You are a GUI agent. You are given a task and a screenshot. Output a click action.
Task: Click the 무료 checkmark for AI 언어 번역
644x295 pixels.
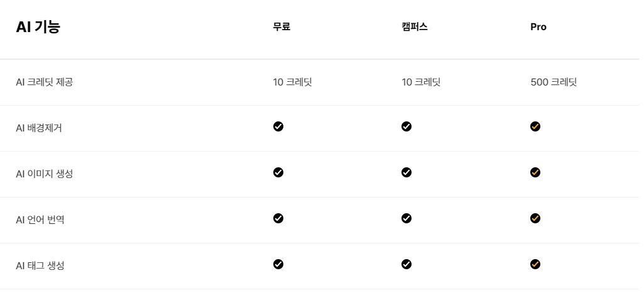pyautogui.click(x=278, y=218)
